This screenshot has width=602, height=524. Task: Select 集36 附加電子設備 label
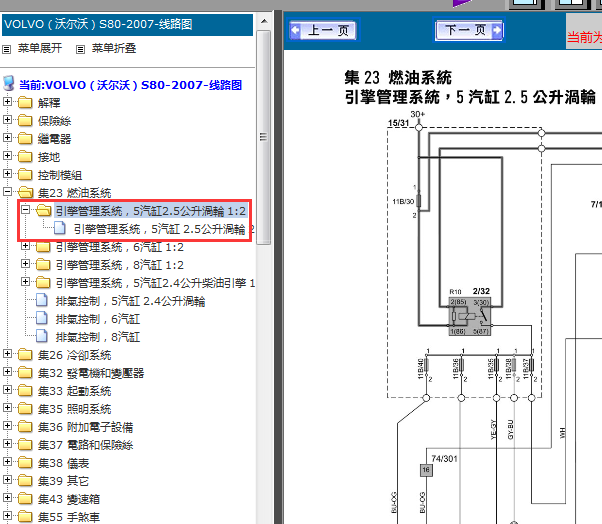(x=85, y=427)
